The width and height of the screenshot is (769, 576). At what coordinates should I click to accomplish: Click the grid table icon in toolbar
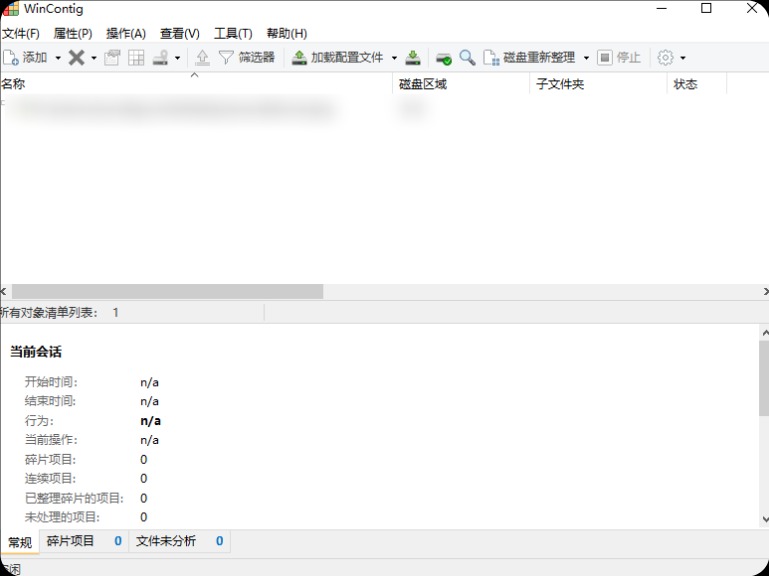pyautogui.click(x=136, y=58)
